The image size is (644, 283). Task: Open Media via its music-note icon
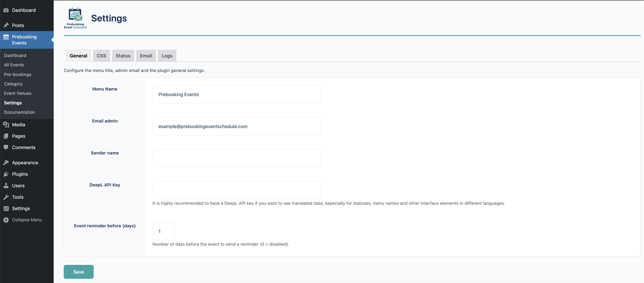click(x=6, y=125)
